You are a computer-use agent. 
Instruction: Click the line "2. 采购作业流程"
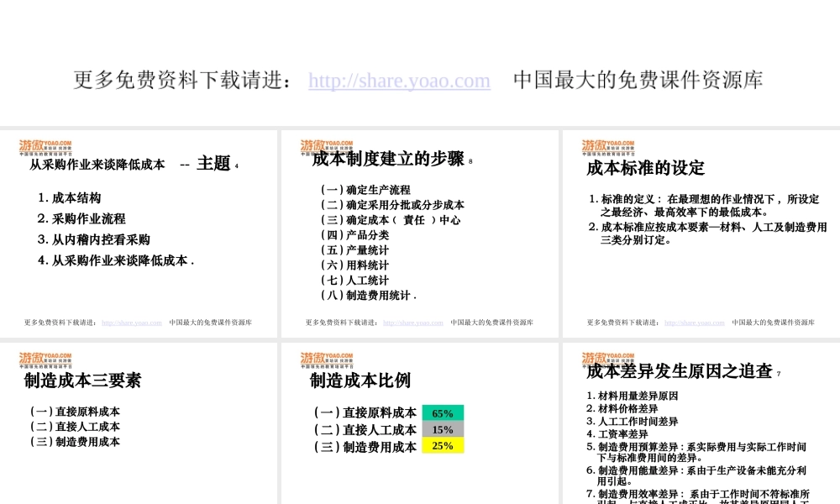point(81,219)
